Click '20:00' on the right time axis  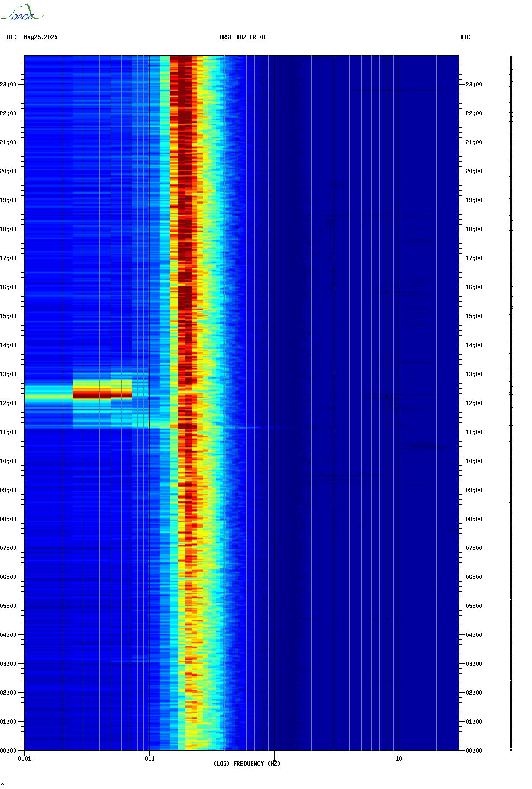coord(474,171)
